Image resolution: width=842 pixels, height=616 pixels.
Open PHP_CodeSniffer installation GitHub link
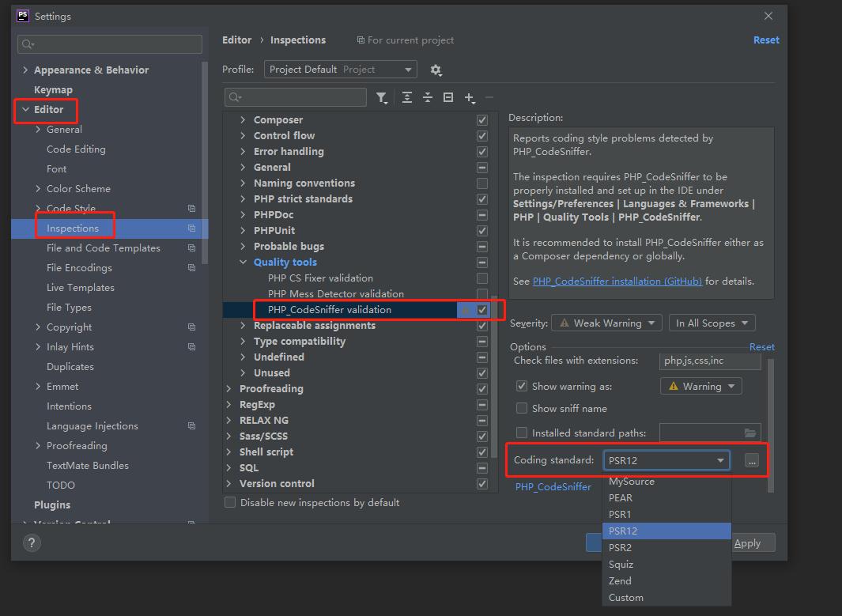[617, 282]
